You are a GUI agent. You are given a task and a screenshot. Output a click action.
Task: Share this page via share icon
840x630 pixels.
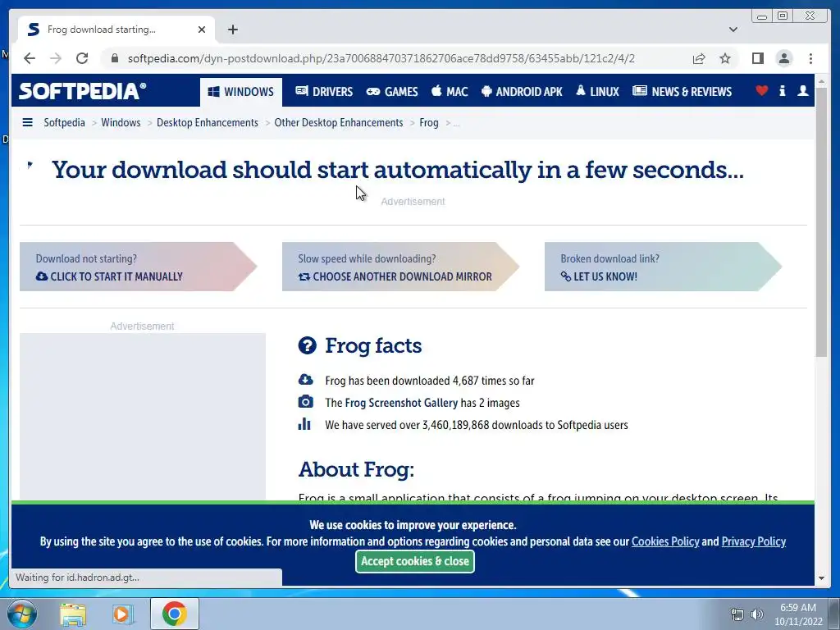click(699, 58)
